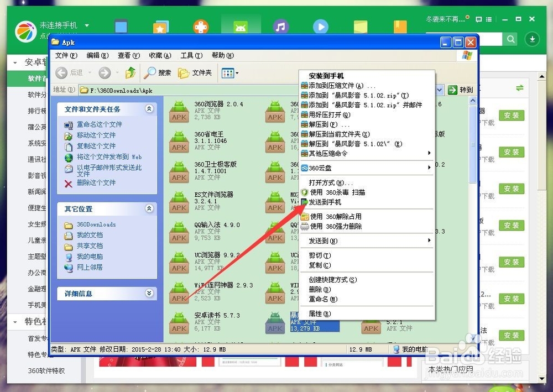Choose 使用 360强力删除 in the context menu
This screenshot has height=392, width=553.
(x=367, y=226)
